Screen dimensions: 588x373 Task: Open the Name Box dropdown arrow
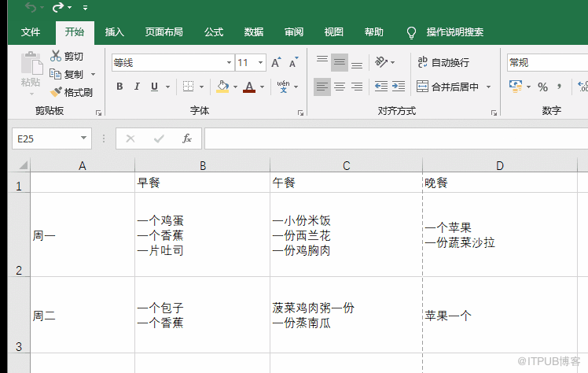point(84,138)
